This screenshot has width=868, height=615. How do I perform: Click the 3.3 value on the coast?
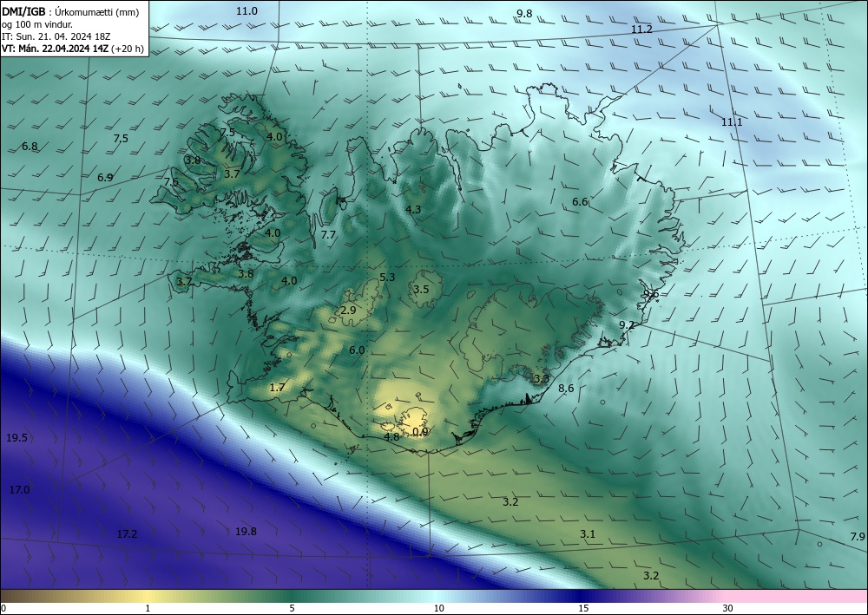click(x=542, y=379)
